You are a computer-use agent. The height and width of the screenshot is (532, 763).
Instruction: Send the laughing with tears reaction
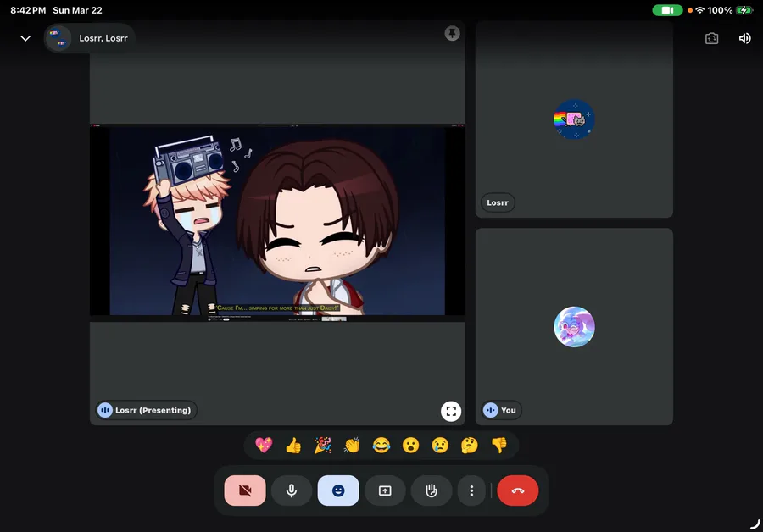click(x=381, y=445)
